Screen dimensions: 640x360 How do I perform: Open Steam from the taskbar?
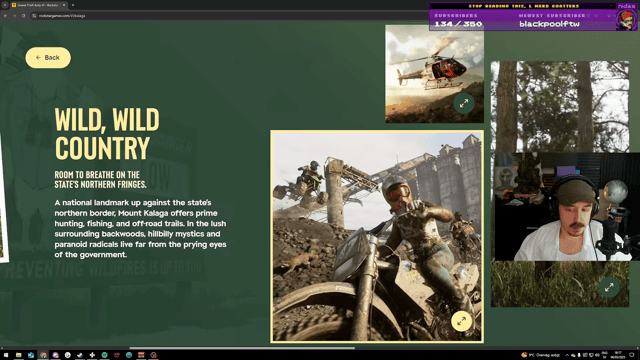[x=80, y=355]
